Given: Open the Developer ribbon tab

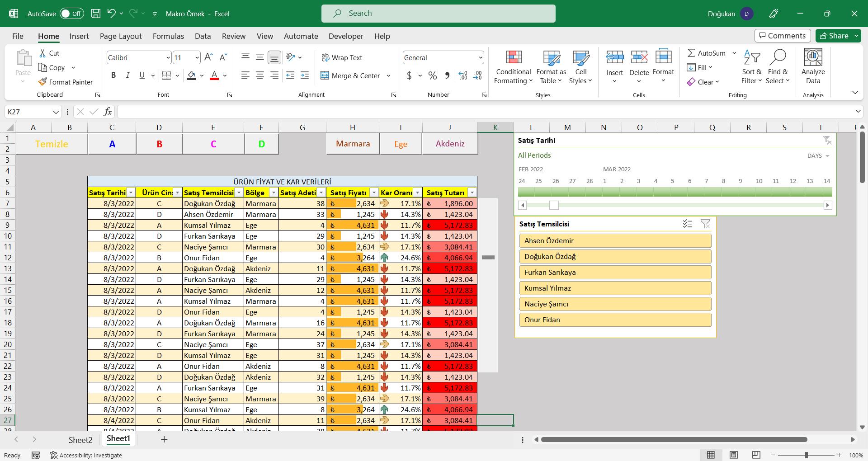Looking at the screenshot, I should pyautogui.click(x=345, y=36).
